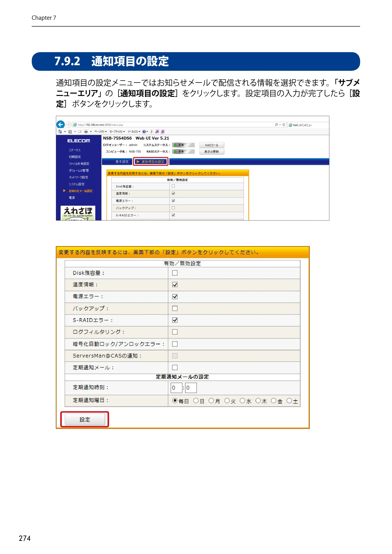
Task: Open the ツール(O) dropdown menu
Action: (134, 132)
